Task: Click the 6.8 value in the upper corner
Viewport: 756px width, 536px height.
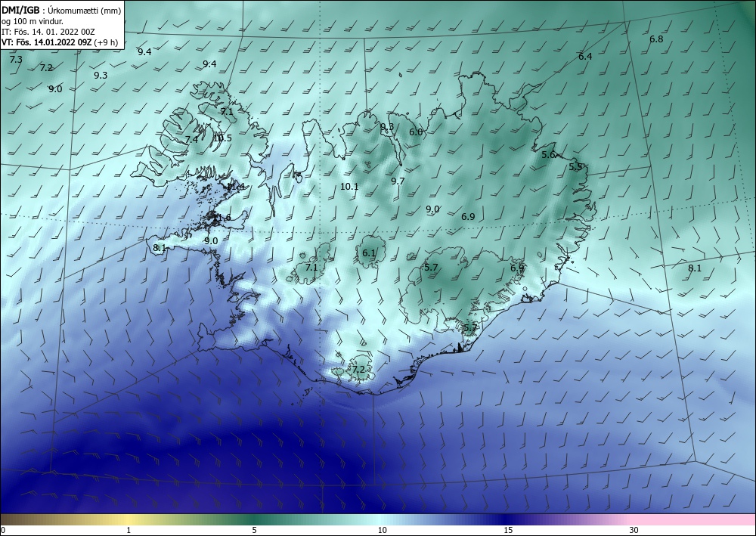Action: click(x=656, y=39)
